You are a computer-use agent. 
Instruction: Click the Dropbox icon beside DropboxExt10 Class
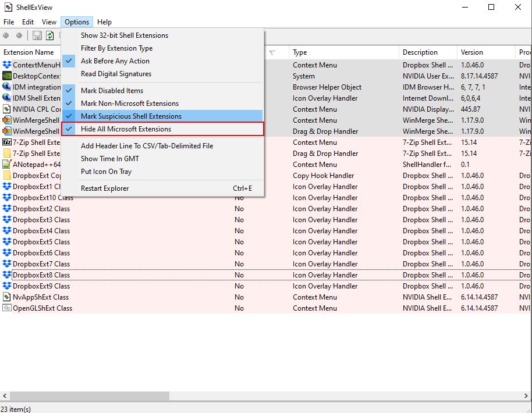7,197
